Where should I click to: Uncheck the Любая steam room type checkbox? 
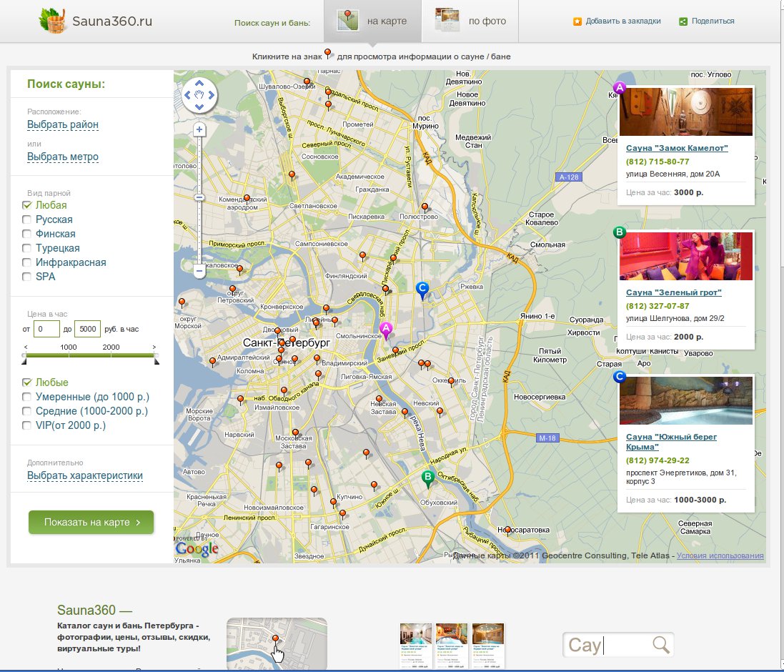[26, 205]
